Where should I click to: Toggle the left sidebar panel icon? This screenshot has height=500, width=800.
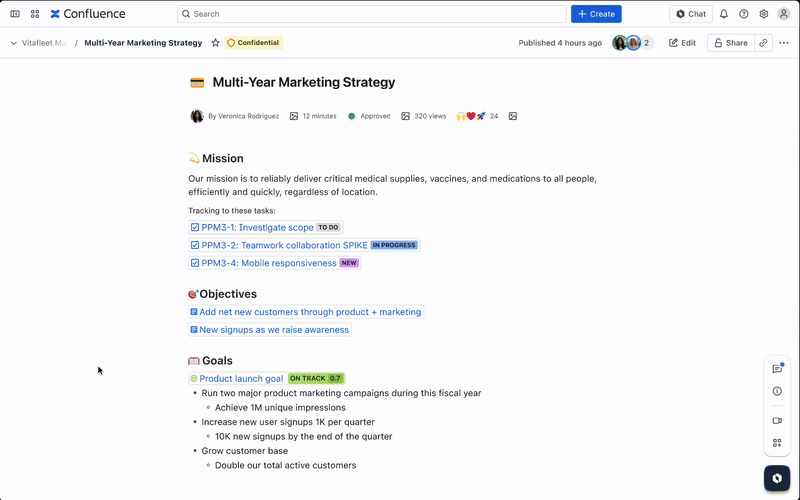(x=15, y=14)
